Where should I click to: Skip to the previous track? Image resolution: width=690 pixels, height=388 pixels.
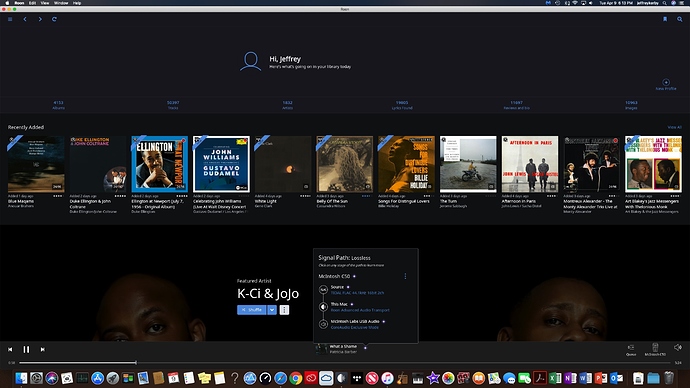click(x=10, y=349)
